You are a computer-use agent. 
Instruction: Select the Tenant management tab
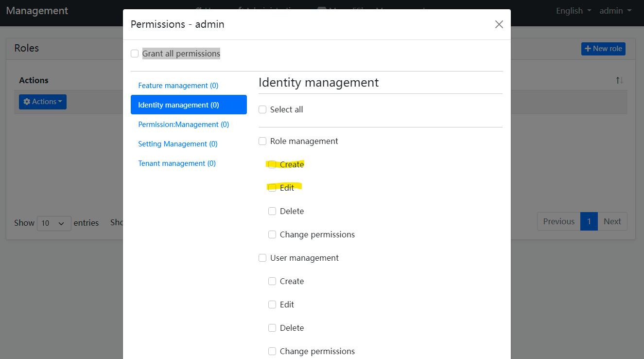(x=177, y=163)
